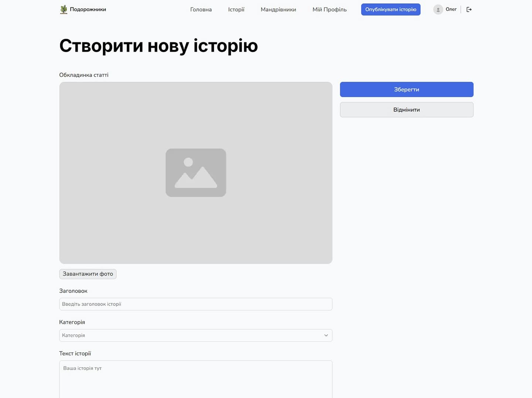Click the user avatar icon next to Олег
This screenshot has height=398, width=532.
(x=438, y=9)
